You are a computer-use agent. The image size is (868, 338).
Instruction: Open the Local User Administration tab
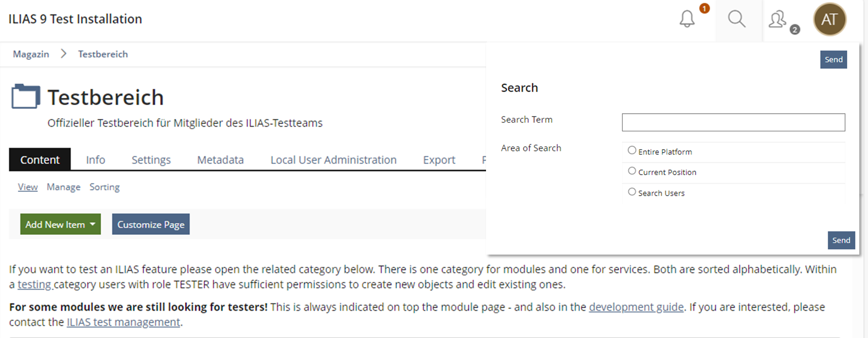click(333, 160)
